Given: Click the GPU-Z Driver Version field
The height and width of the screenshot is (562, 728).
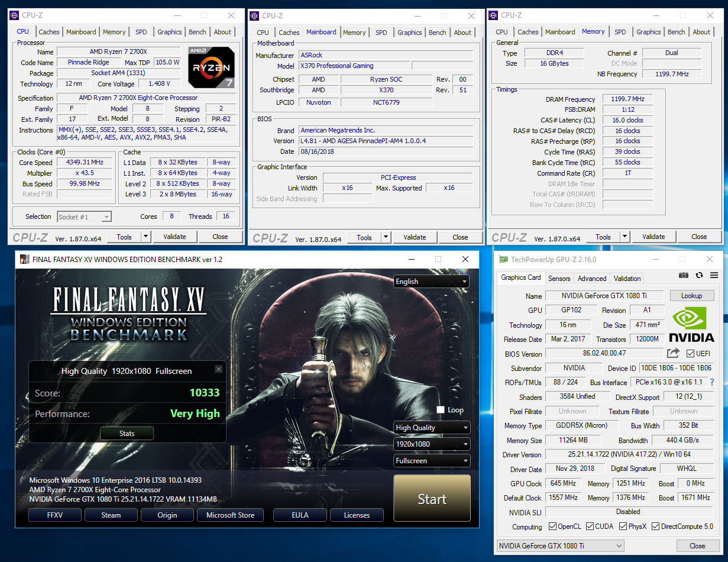Looking at the screenshot, I should click(x=629, y=455).
